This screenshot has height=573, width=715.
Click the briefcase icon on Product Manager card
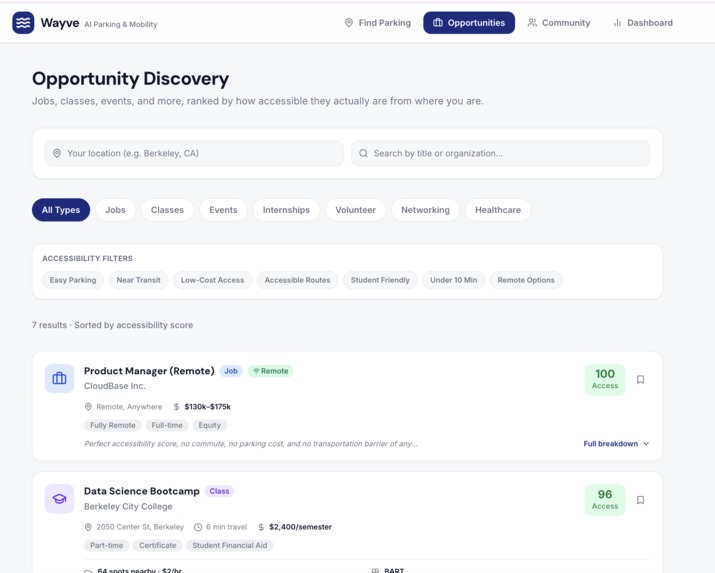(x=59, y=378)
